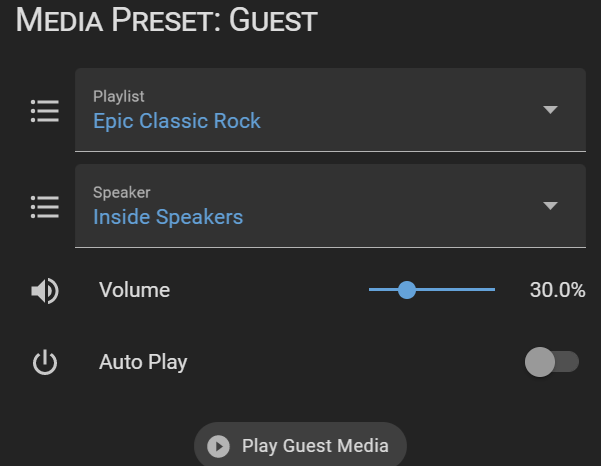Open the Inside Speakers selector

[x=168, y=217]
